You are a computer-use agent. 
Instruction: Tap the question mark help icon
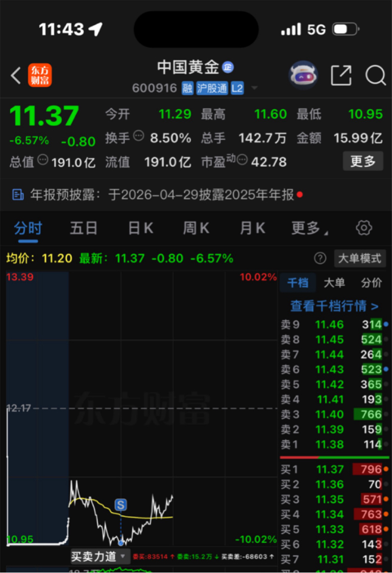click(x=320, y=258)
